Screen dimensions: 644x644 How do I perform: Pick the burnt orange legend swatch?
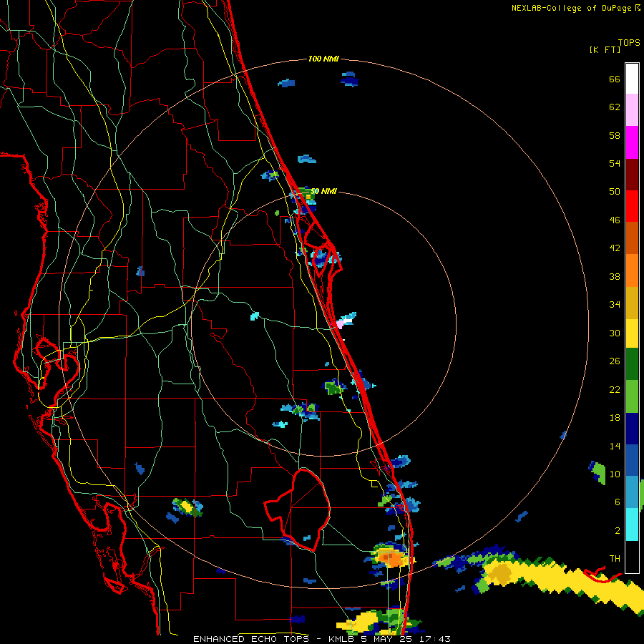(632, 238)
